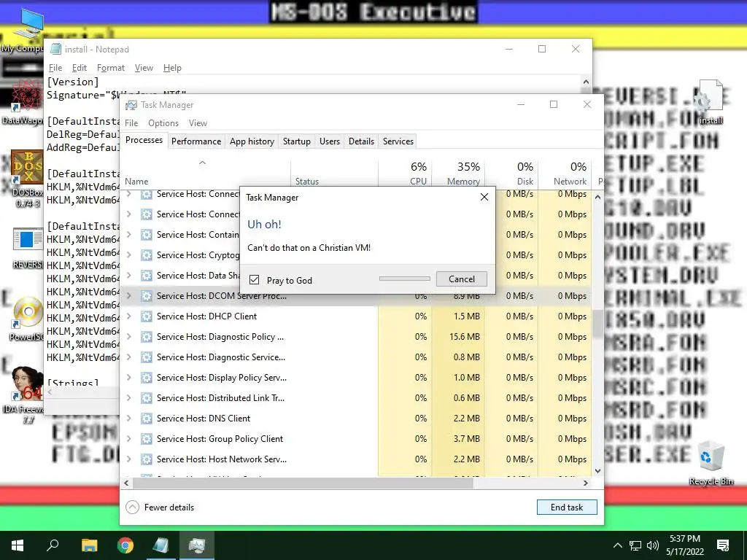Expand Service Host: Distributed Link row
Viewport: 747px width, 560px height.
point(128,398)
